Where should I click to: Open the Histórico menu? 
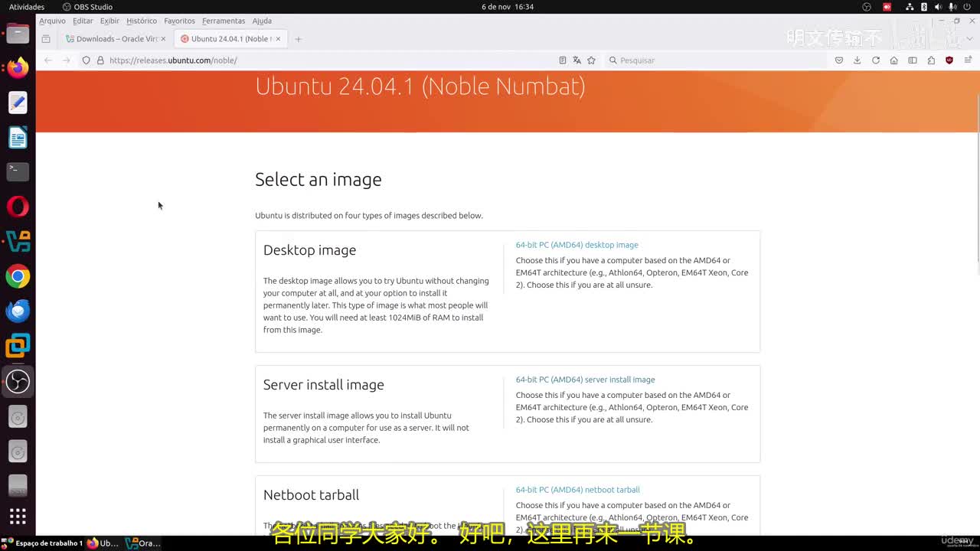[142, 21]
